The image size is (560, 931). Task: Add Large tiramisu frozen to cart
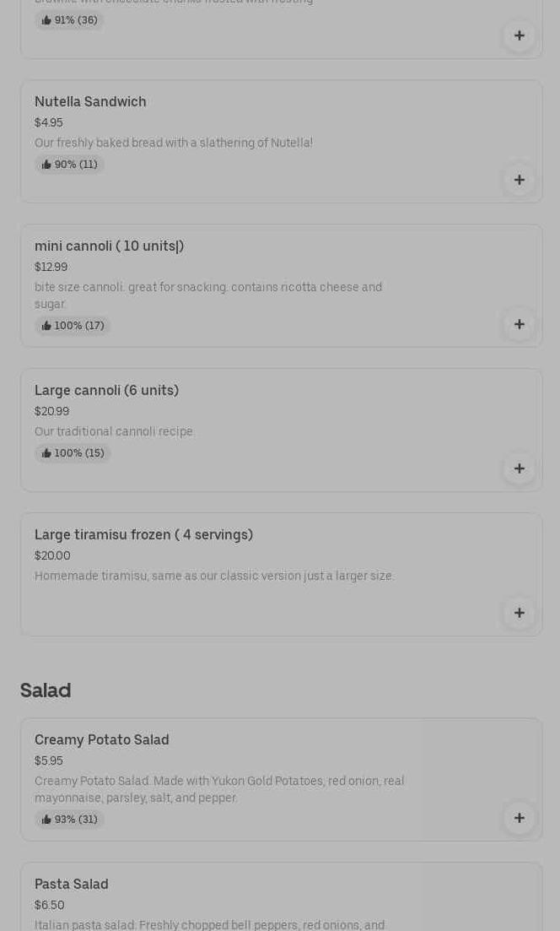coord(519,613)
